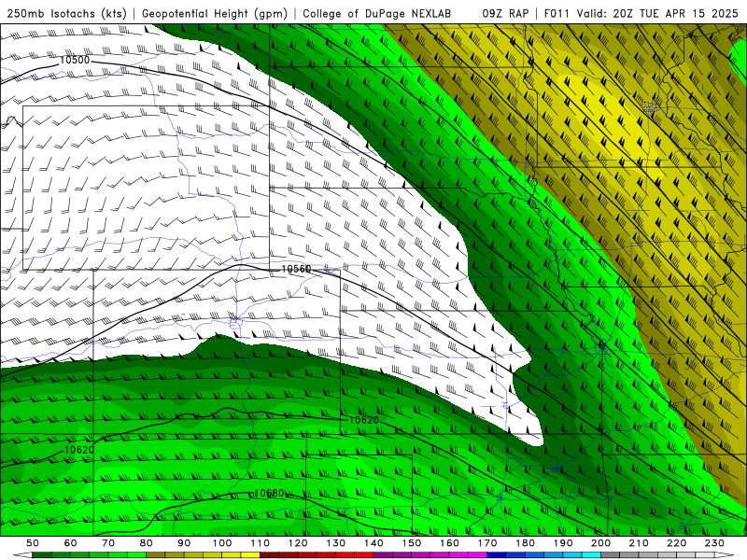The width and height of the screenshot is (747, 560).
Task: Click the colorbar value 100
Action: click(222, 543)
